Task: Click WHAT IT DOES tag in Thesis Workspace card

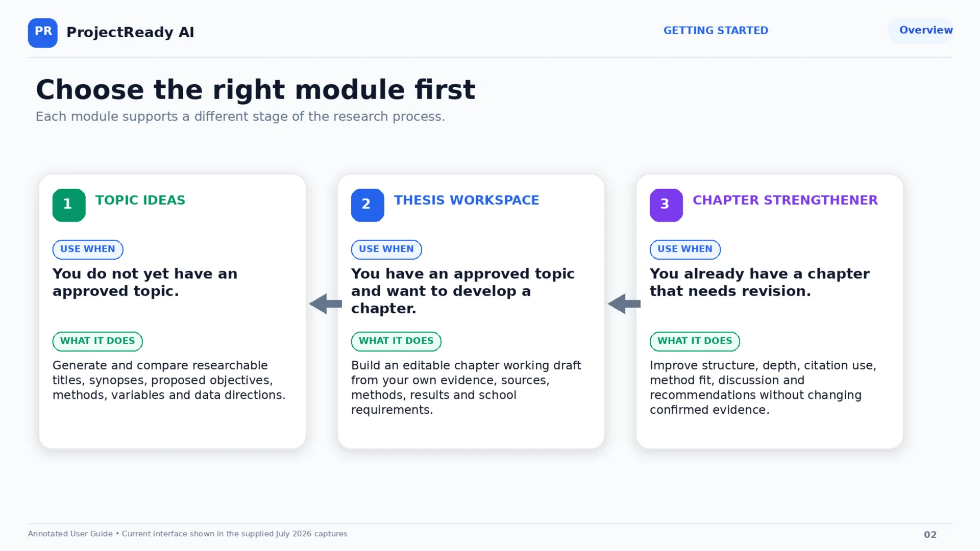Action: (396, 341)
